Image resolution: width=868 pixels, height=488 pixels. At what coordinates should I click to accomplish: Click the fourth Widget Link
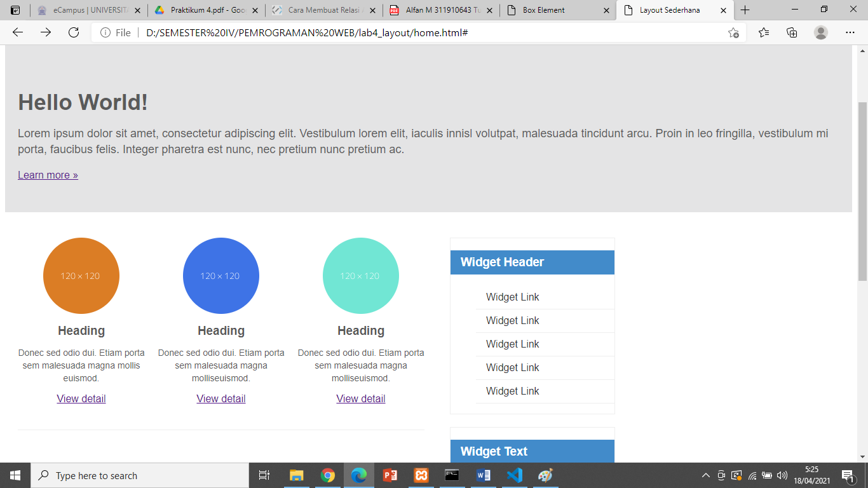pos(512,367)
